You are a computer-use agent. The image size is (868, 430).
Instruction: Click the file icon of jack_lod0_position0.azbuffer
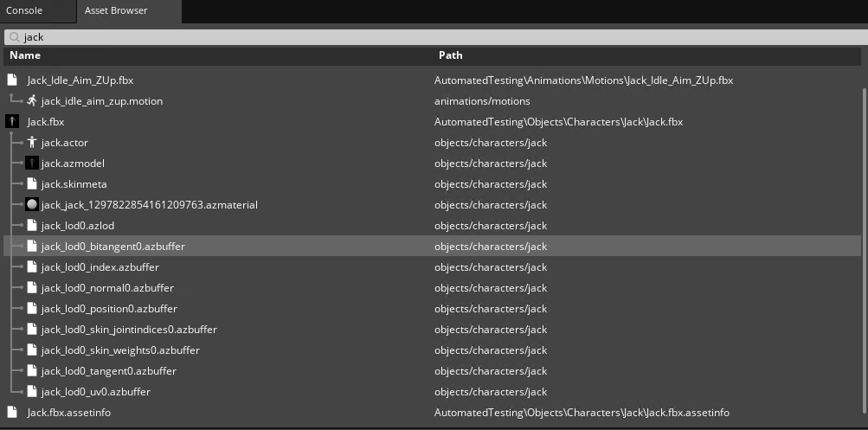pyautogui.click(x=32, y=308)
